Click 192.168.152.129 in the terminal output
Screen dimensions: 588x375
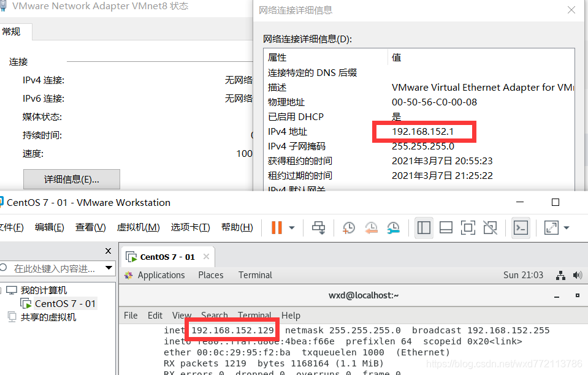(232, 330)
